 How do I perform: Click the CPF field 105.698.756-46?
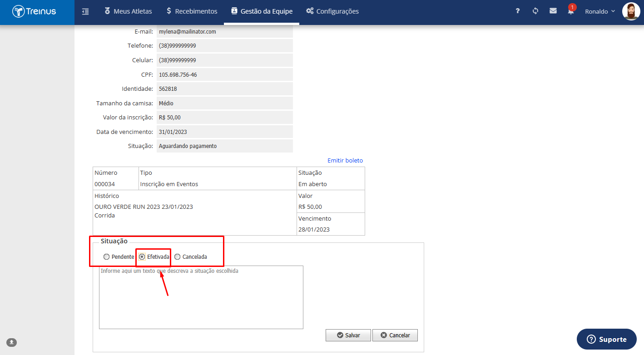pyautogui.click(x=225, y=74)
